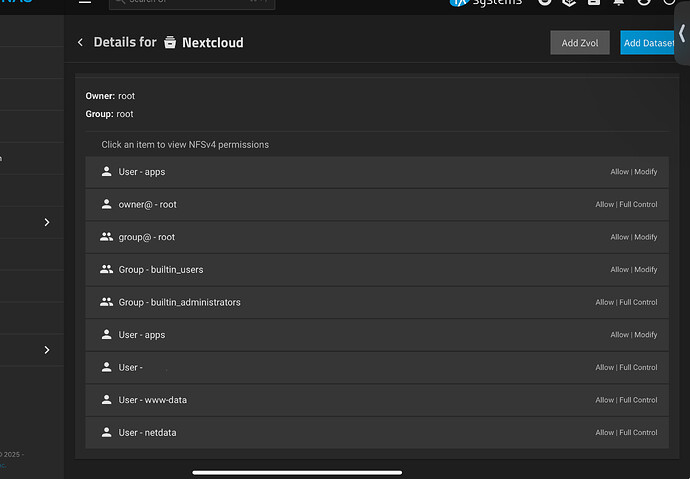
Task: Click the Allow | Full Control label for www-data
Action: [626, 400]
